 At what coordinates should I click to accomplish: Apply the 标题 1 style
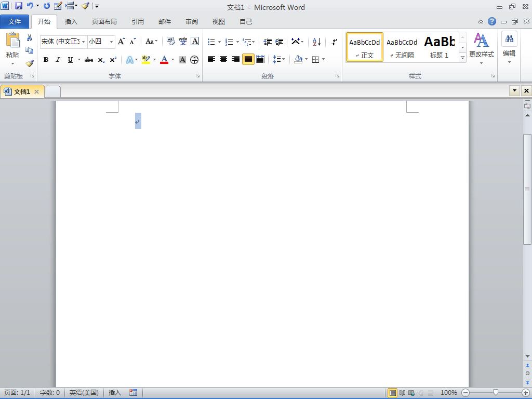coord(440,47)
